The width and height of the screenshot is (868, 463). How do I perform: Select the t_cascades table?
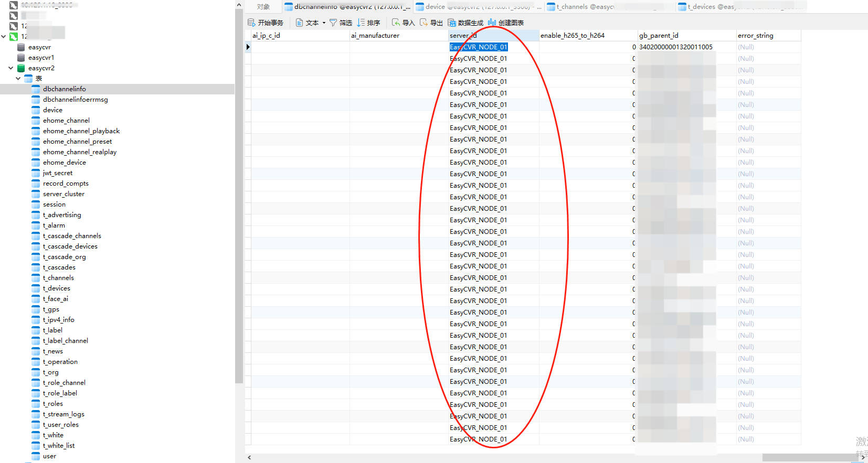point(59,267)
